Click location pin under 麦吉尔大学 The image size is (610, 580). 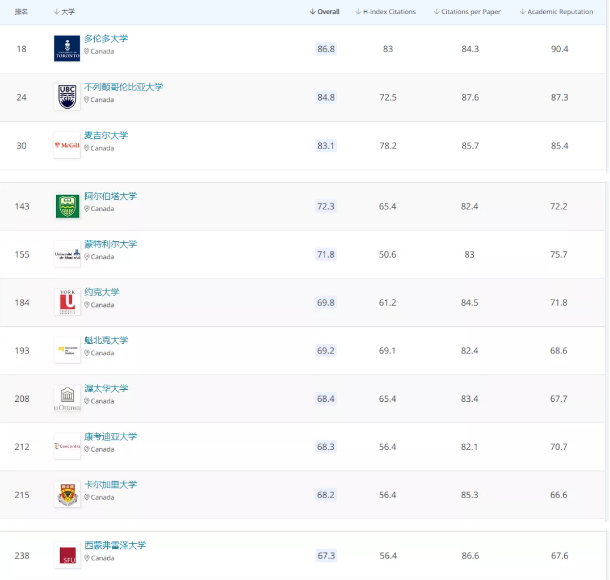(x=87, y=148)
